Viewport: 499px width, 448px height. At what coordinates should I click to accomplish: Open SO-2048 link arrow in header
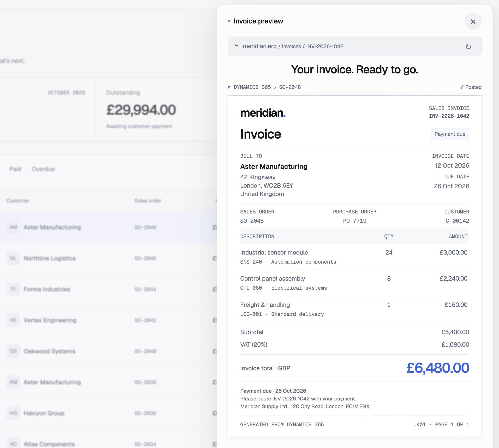tap(275, 87)
